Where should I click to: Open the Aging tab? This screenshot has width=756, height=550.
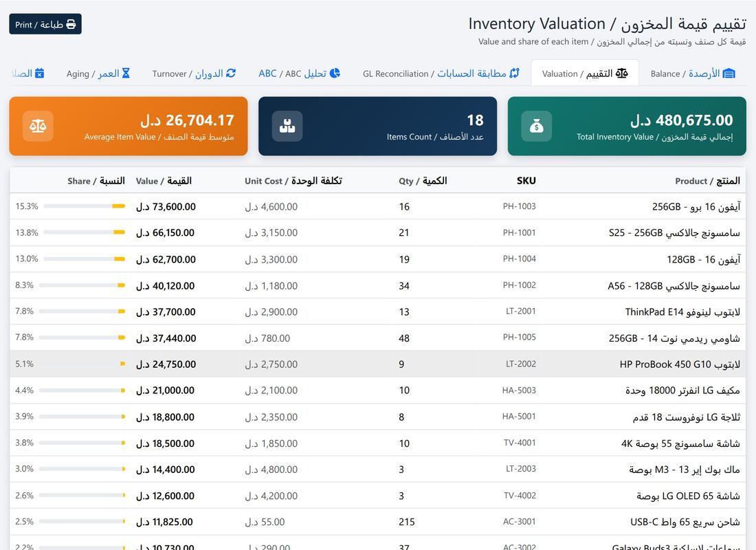click(x=98, y=74)
